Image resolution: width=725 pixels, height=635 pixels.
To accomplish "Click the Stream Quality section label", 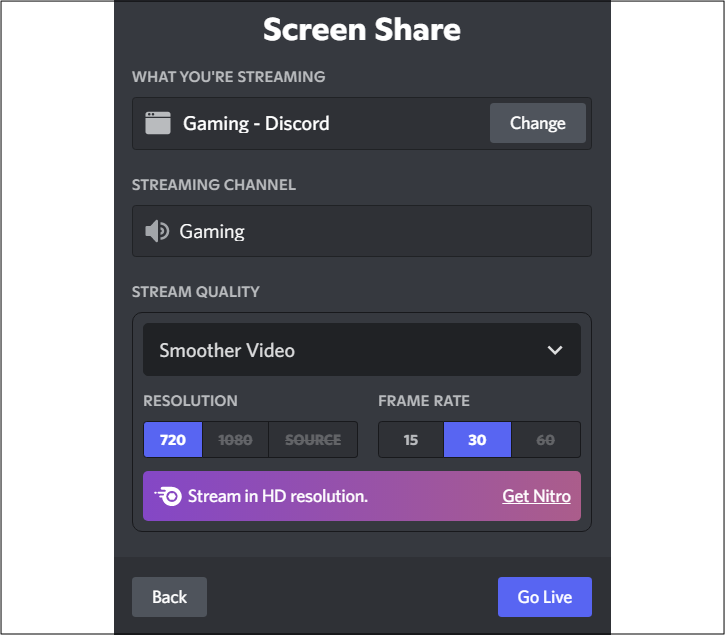I will coord(196,292).
